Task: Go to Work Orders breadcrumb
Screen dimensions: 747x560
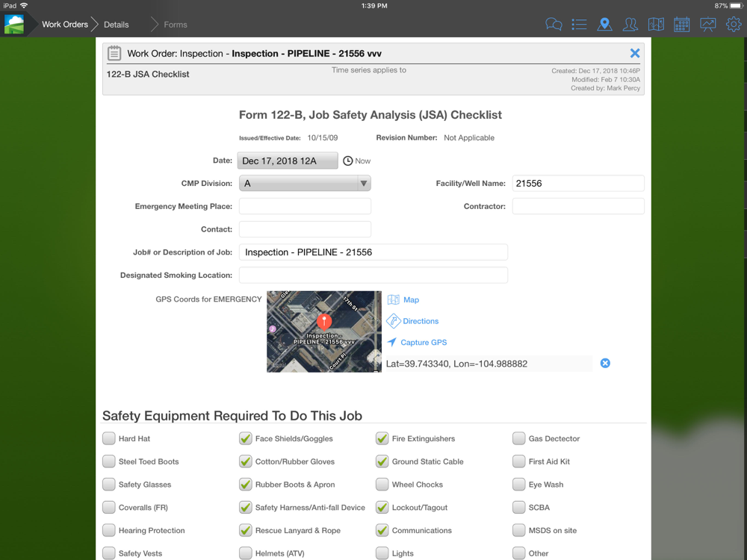Action: [64, 25]
